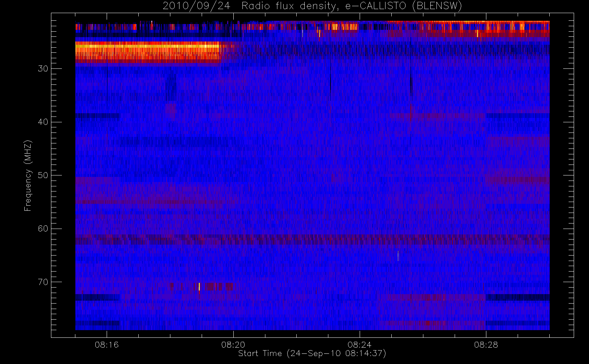Image resolution: width=589 pixels, height=364 pixels.
Task: Click the 60 frequency tick label
Action: pyautogui.click(x=43, y=229)
